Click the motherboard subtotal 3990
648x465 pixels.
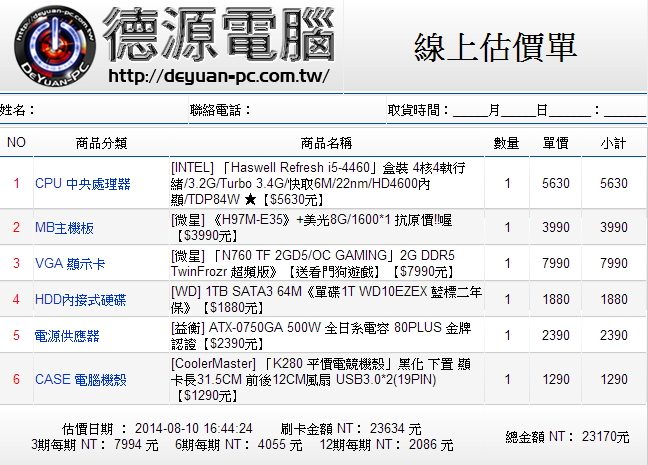pos(614,227)
